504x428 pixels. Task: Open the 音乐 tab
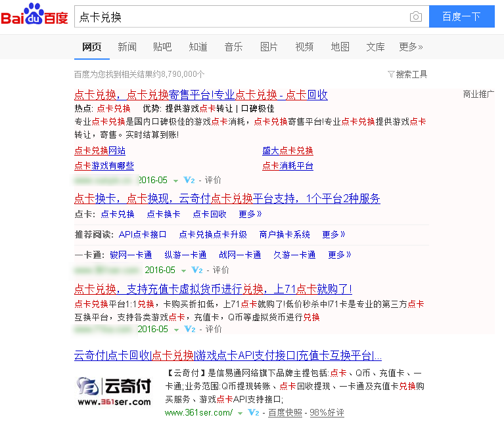point(233,47)
